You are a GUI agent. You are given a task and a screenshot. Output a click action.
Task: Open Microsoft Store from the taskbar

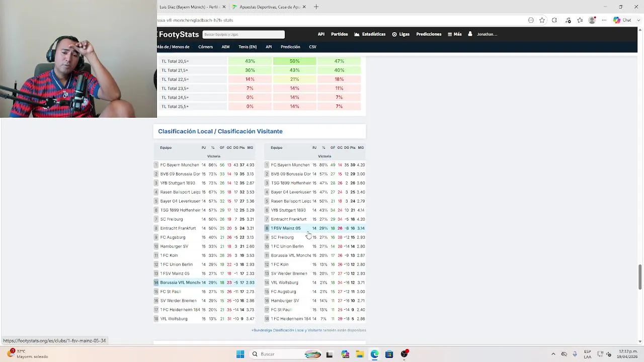pyautogui.click(x=389, y=354)
